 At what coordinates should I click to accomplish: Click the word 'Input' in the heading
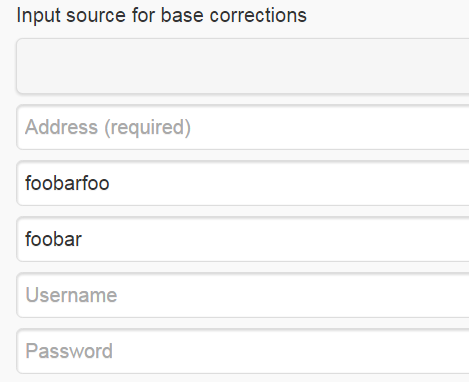(x=38, y=16)
